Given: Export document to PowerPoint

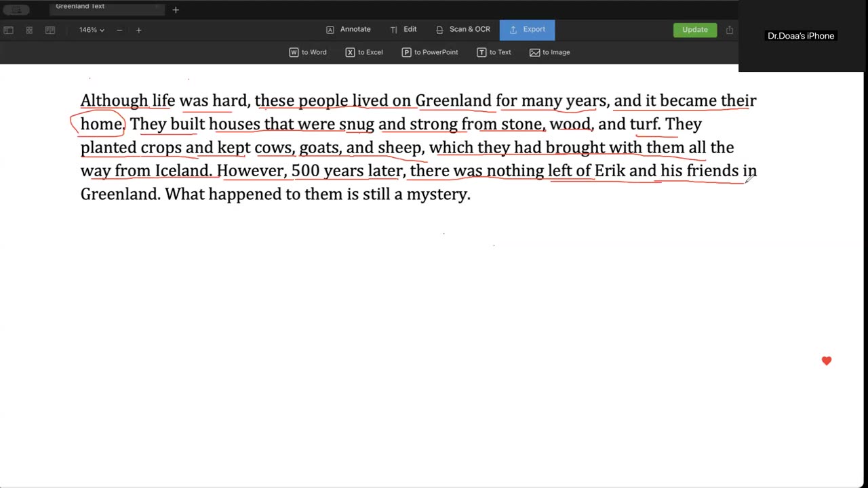Looking at the screenshot, I should [x=430, y=52].
